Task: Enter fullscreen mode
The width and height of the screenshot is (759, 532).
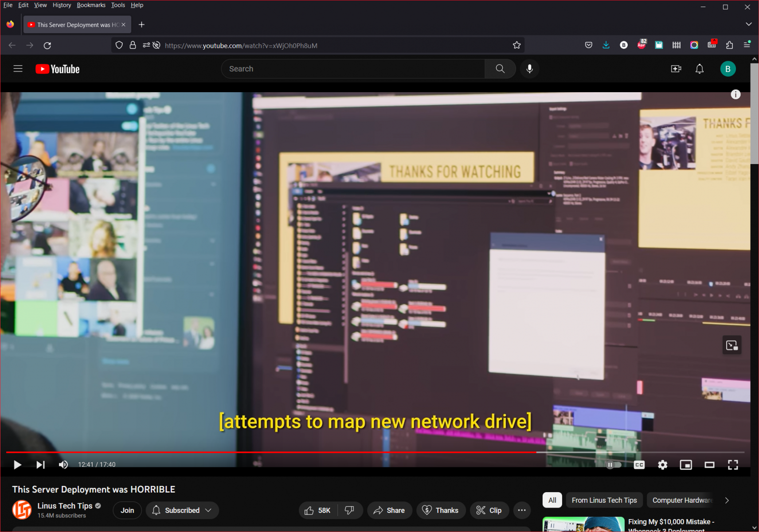Action: 733,465
